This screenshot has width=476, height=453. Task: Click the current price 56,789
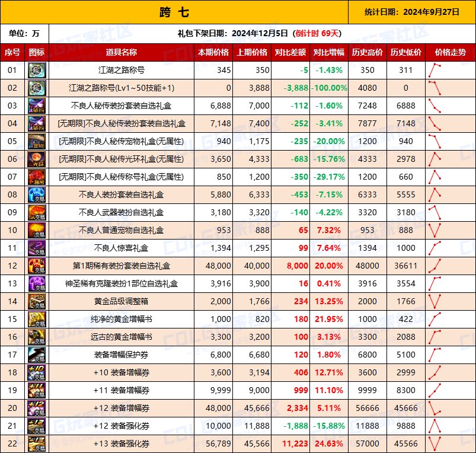218,444
